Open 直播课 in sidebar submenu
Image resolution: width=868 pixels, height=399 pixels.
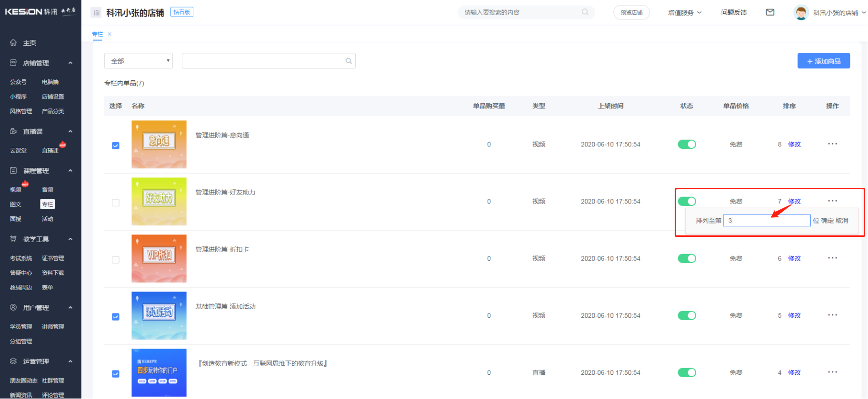point(50,151)
